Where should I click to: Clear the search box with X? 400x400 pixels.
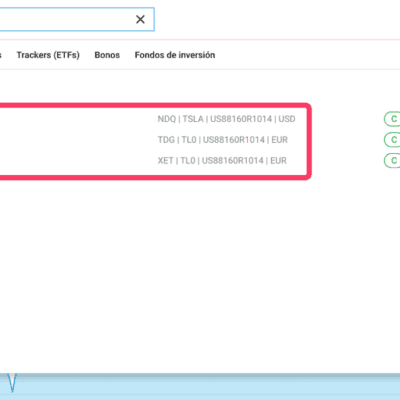tap(140, 19)
